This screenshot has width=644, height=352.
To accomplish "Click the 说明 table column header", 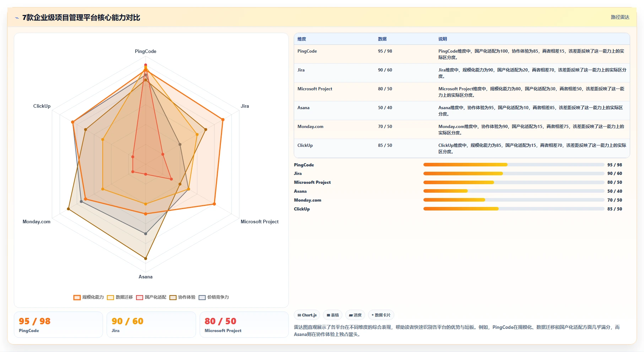I will [443, 39].
